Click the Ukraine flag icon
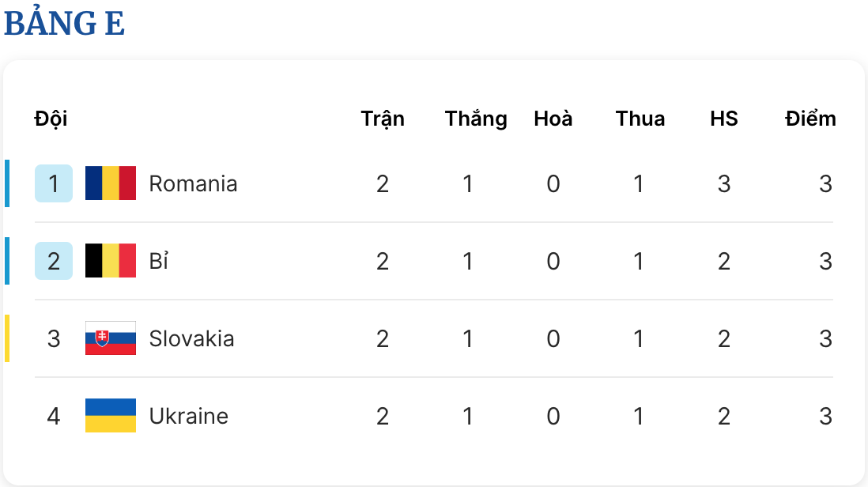This screenshot has width=868, height=487. [x=111, y=416]
